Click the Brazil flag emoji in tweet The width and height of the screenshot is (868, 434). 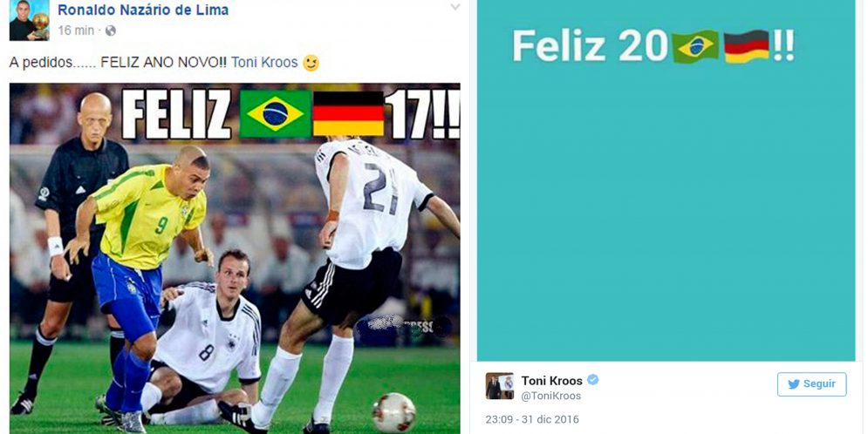[x=695, y=46]
